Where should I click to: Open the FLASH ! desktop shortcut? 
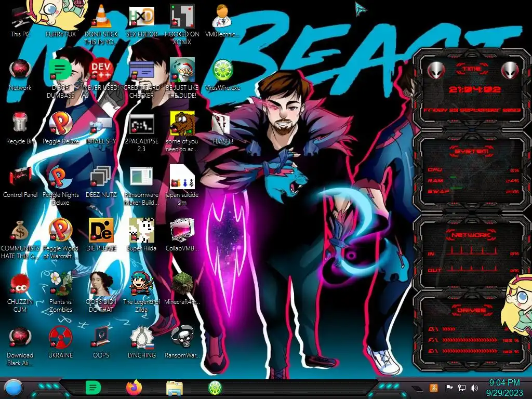(x=222, y=128)
